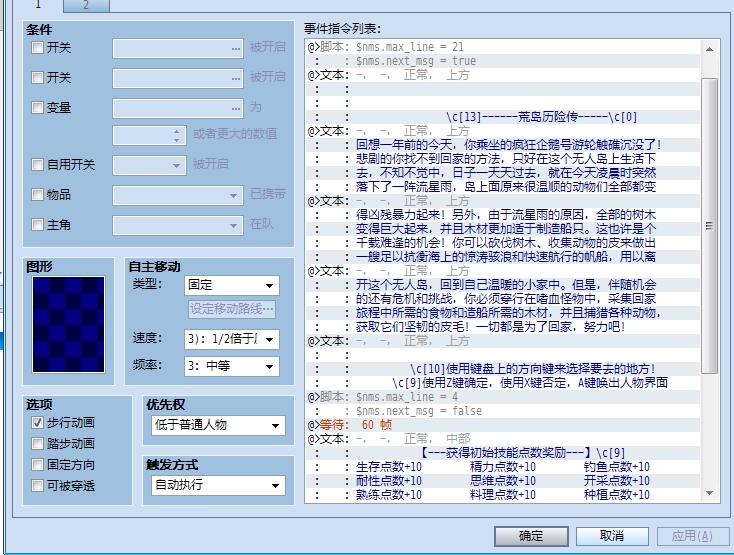The image size is (734, 555).
Task: Select the line 使用Z键确定，使用X键否定
Action: [x=503, y=383]
